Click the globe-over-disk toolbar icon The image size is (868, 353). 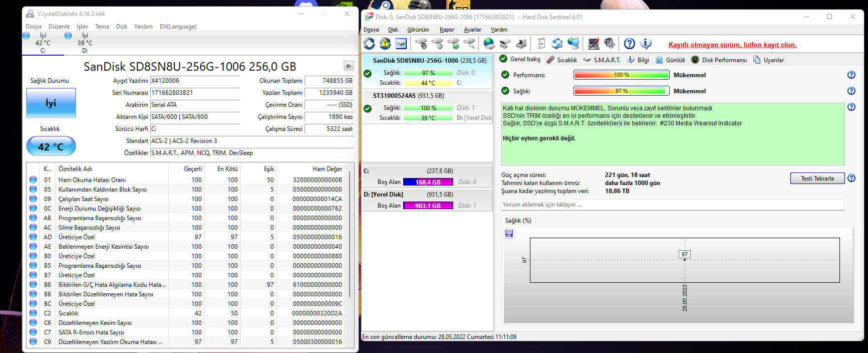coord(489,44)
